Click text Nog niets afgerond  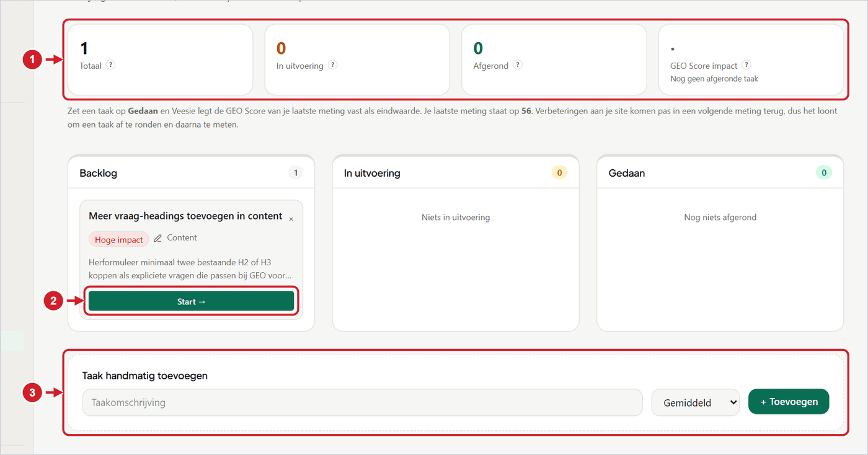[720, 217]
